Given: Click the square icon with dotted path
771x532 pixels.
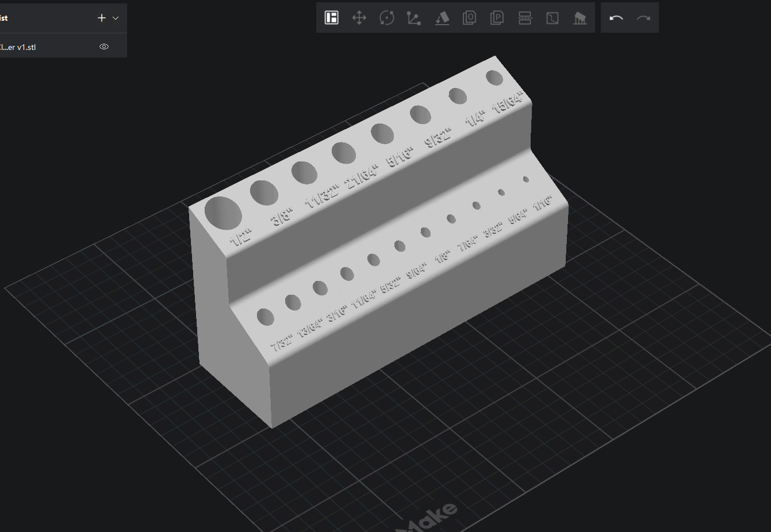Looking at the screenshot, I should coord(553,18).
